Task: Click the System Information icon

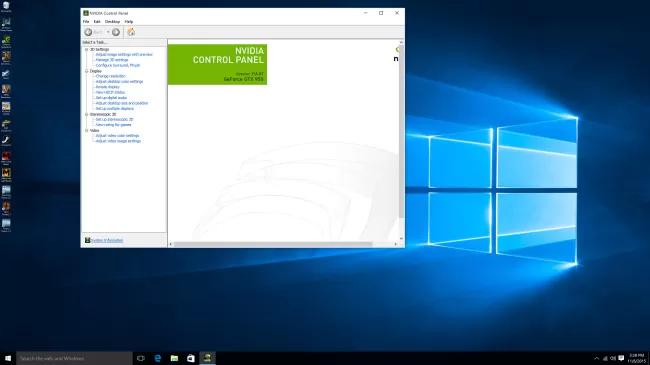Action: tap(87, 240)
